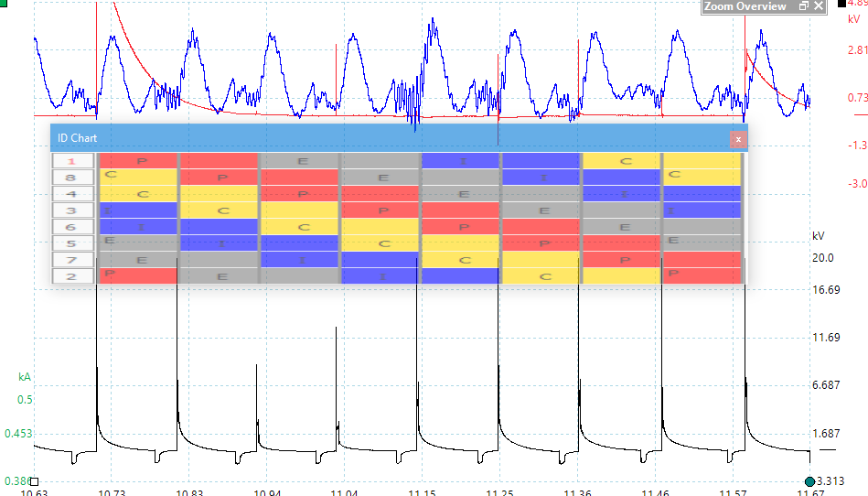Viewport: 868px width, 496px height.
Task: Click the blue I cell in cylinder 2 row
Action: tap(382, 276)
